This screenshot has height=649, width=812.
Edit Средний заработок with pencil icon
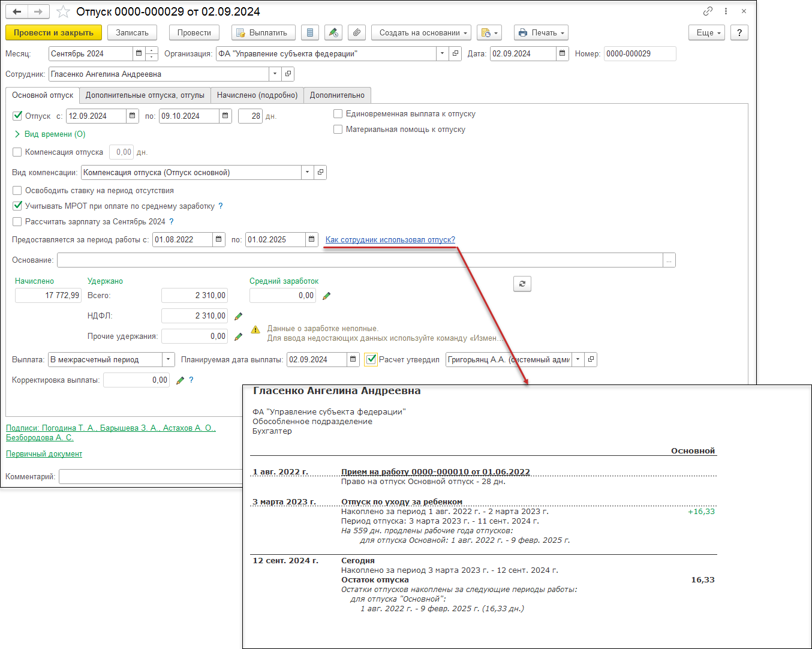point(326,296)
